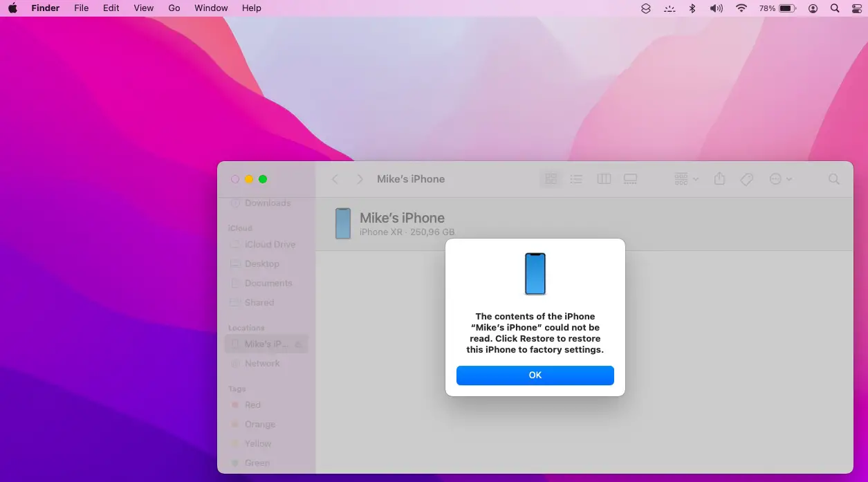Open Spotlight search in menu bar

pyautogui.click(x=835, y=8)
